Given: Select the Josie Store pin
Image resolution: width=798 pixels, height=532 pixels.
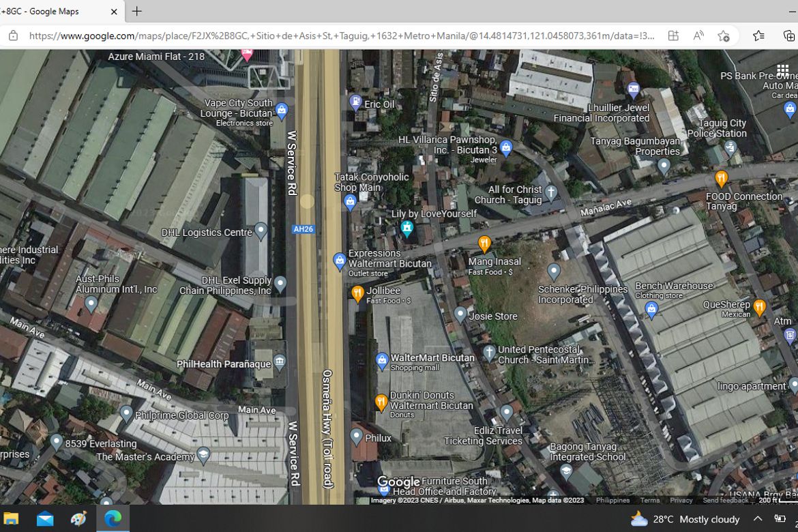Looking at the screenshot, I should click(x=460, y=314).
